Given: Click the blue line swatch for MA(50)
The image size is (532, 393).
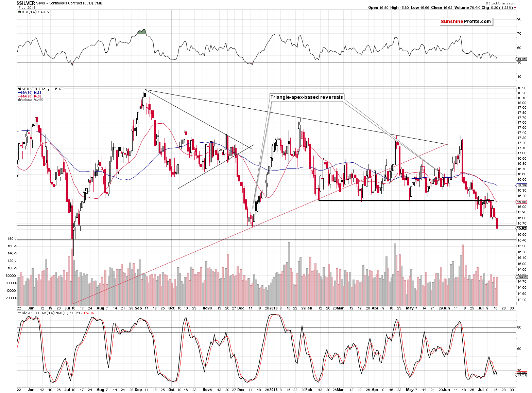Looking at the screenshot, I should pyautogui.click(x=19, y=93).
